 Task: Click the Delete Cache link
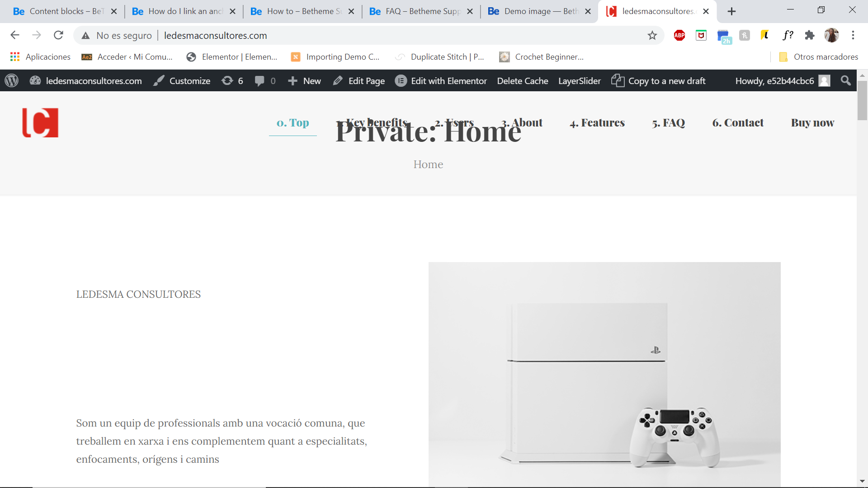click(x=523, y=81)
